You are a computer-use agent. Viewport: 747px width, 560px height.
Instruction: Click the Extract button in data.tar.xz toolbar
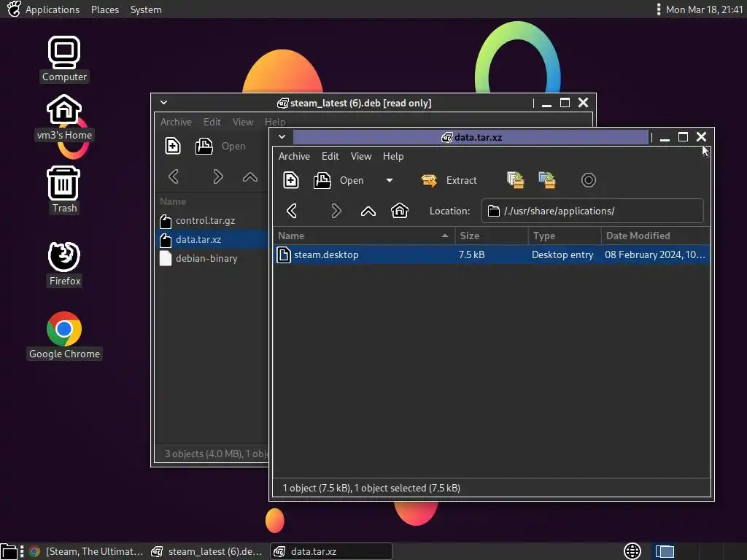click(x=449, y=181)
